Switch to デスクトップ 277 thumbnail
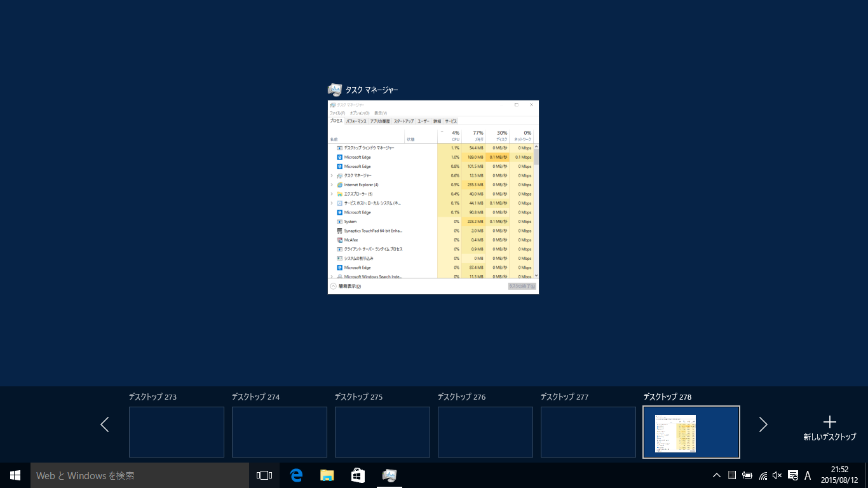The height and width of the screenshot is (488, 868). (588, 432)
